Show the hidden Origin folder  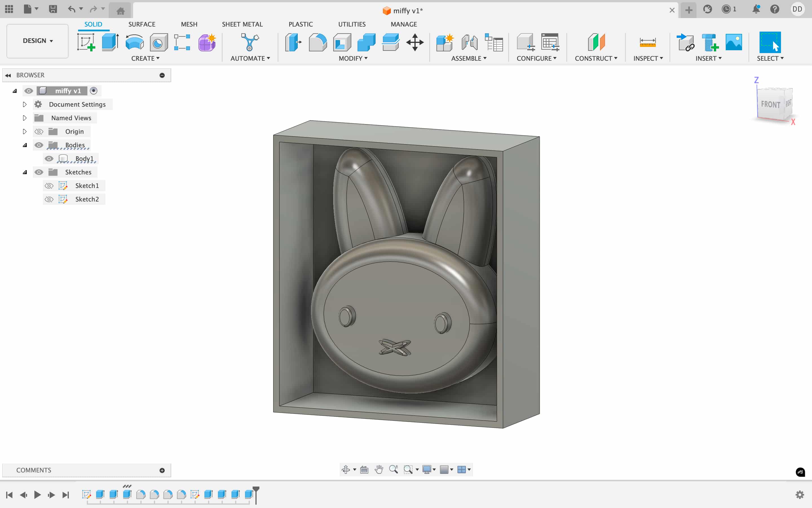click(x=39, y=131)
